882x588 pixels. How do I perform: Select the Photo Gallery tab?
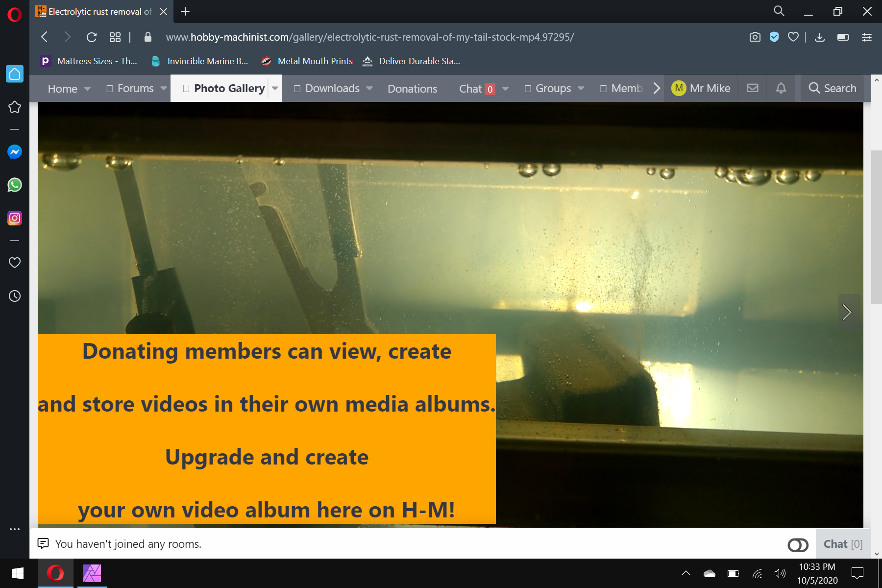(224, 88)
